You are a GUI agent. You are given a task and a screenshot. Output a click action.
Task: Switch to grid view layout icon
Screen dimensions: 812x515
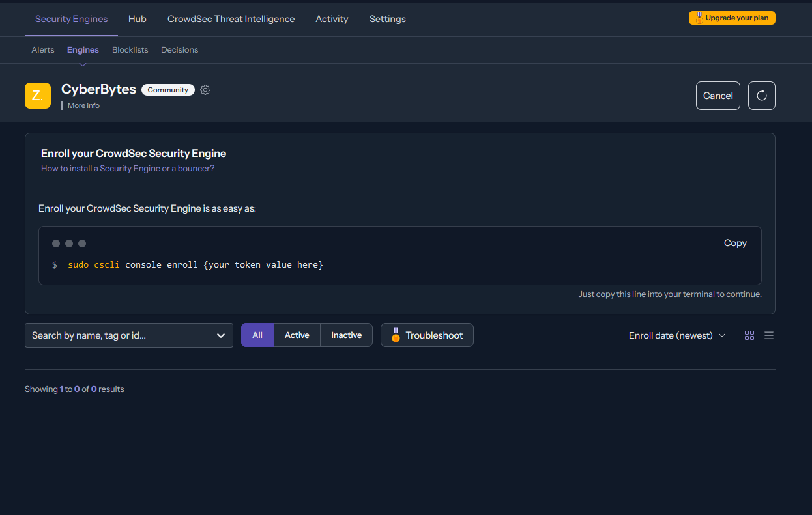pyautogui.click(x=749, y=335)
